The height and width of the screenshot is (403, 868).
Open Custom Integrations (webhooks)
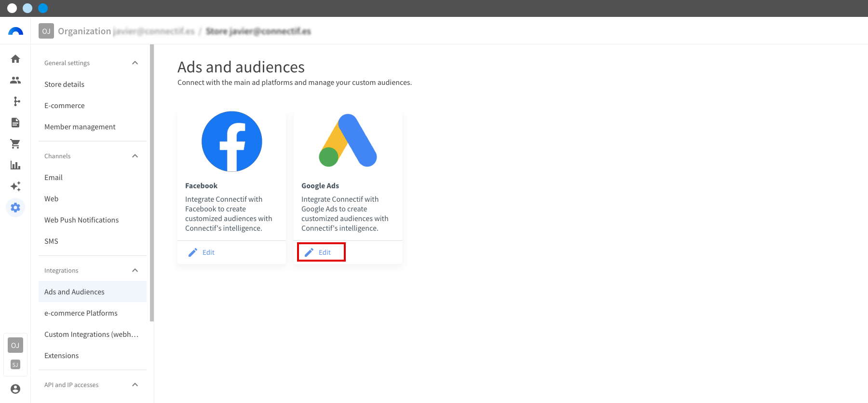[x=93, y=334]
